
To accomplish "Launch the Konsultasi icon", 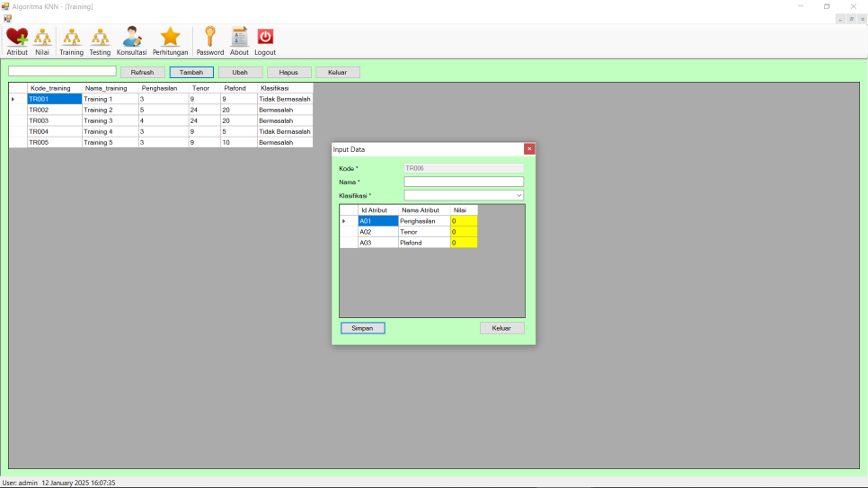I will tap(131, 38).
